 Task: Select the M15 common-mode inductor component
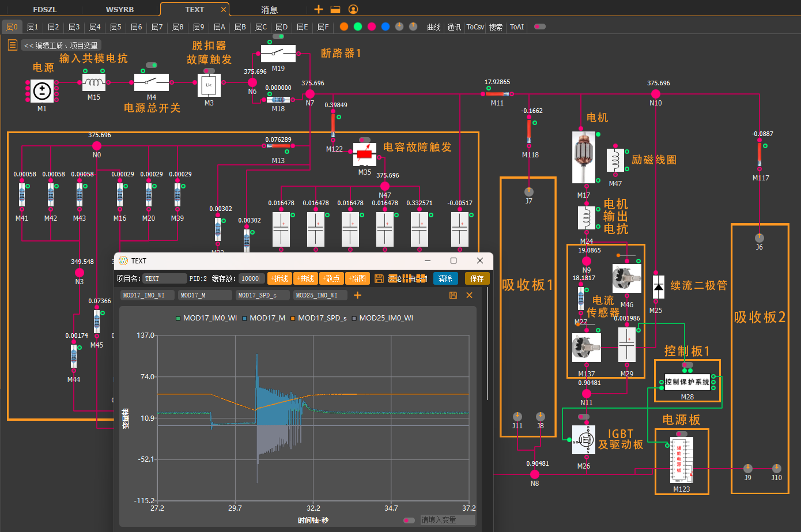coord(94,82)
